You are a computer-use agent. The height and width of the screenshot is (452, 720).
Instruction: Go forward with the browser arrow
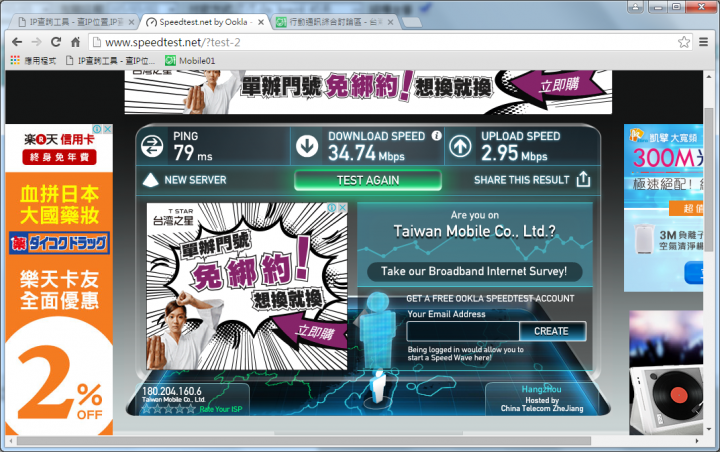pos(36,42)
